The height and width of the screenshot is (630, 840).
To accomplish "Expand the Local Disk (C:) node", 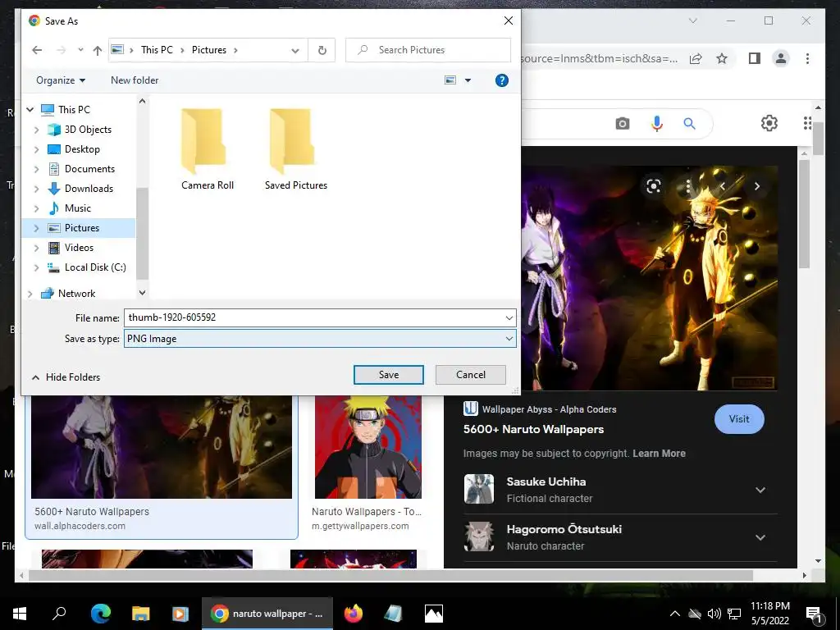I will 36,267.
